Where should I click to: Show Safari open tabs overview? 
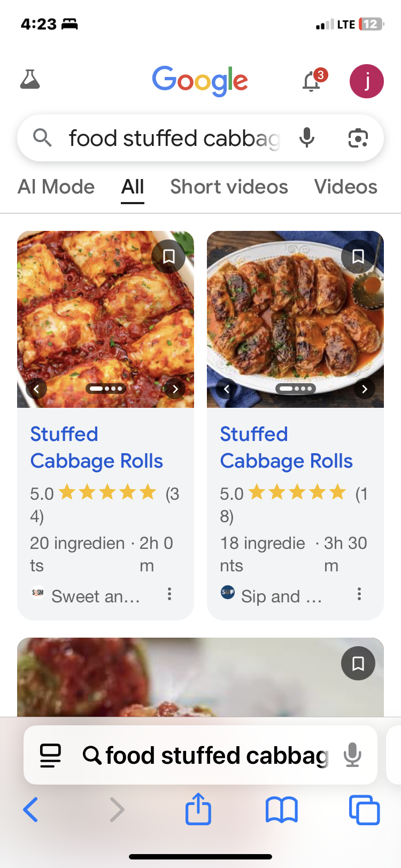364,809
